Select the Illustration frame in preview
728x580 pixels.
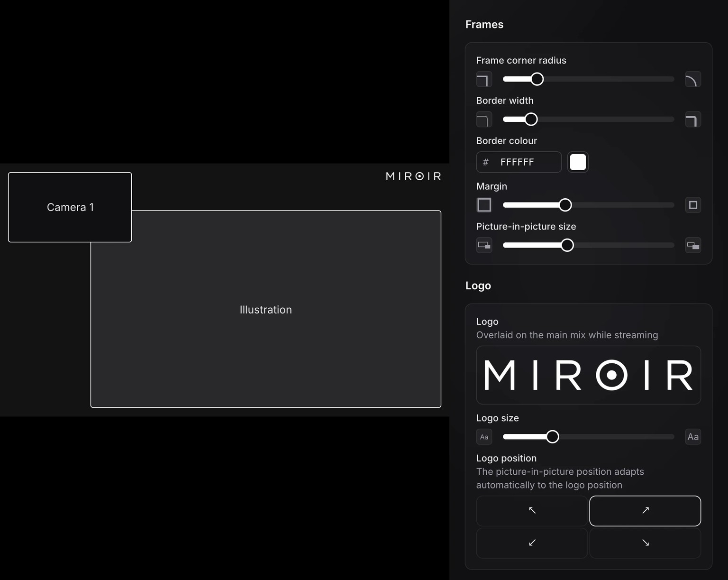point(266,309)
